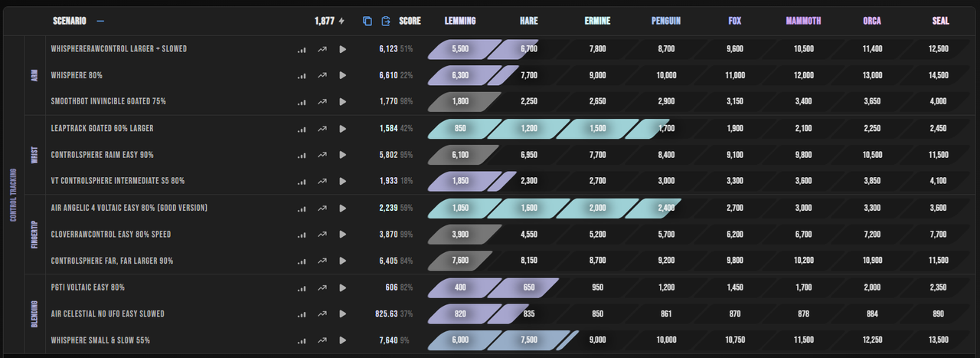The image size is (980, 358).
Task: Open the trend graph for VT Controlsphere Intermediate S5
Action: point(322,181)
